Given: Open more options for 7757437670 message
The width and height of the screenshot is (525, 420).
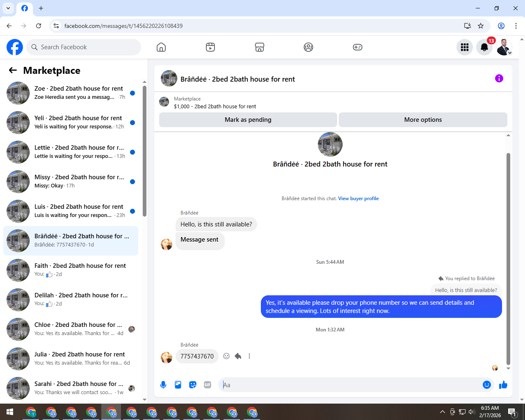Looking at the screenshot, I should pyautogui.click(x=249, y=356).
